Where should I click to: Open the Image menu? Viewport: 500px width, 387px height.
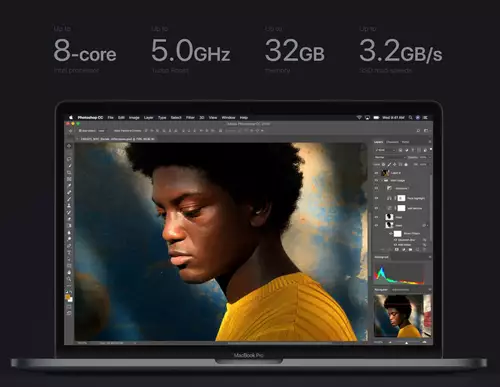click(134, 118)
